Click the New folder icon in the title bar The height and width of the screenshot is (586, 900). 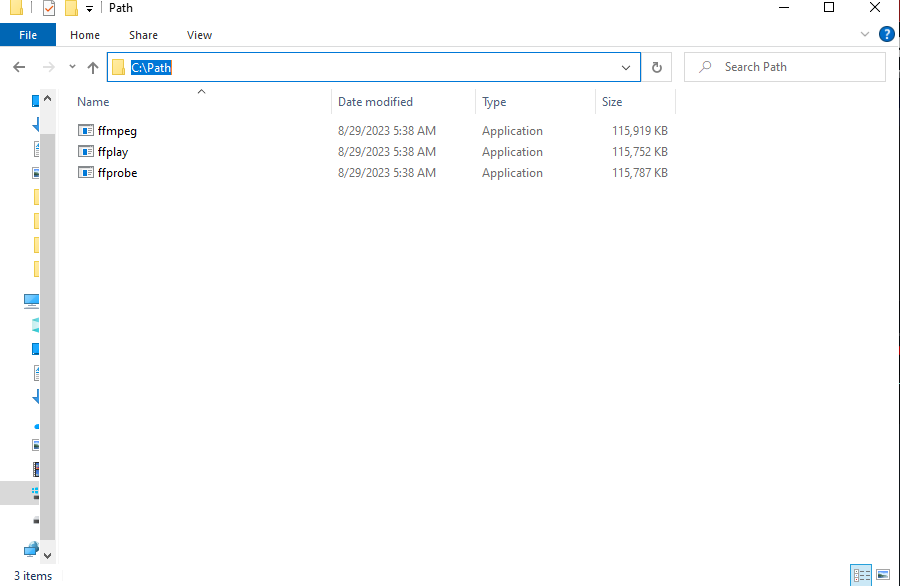(x=71, y=8)
